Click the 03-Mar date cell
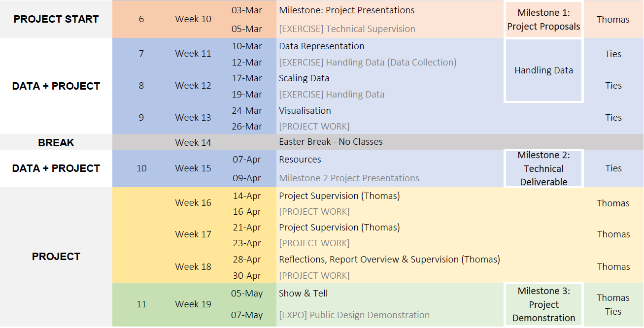644x328 pixels. [247, 10]
